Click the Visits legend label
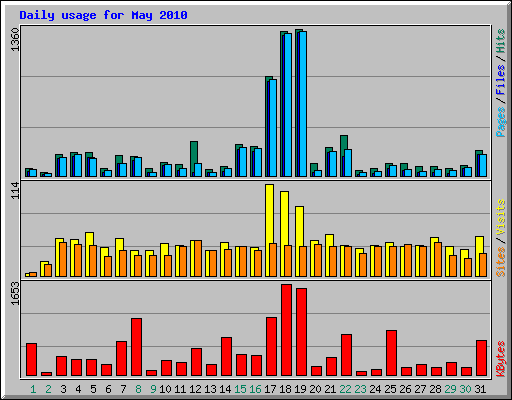 click(501, 217)
